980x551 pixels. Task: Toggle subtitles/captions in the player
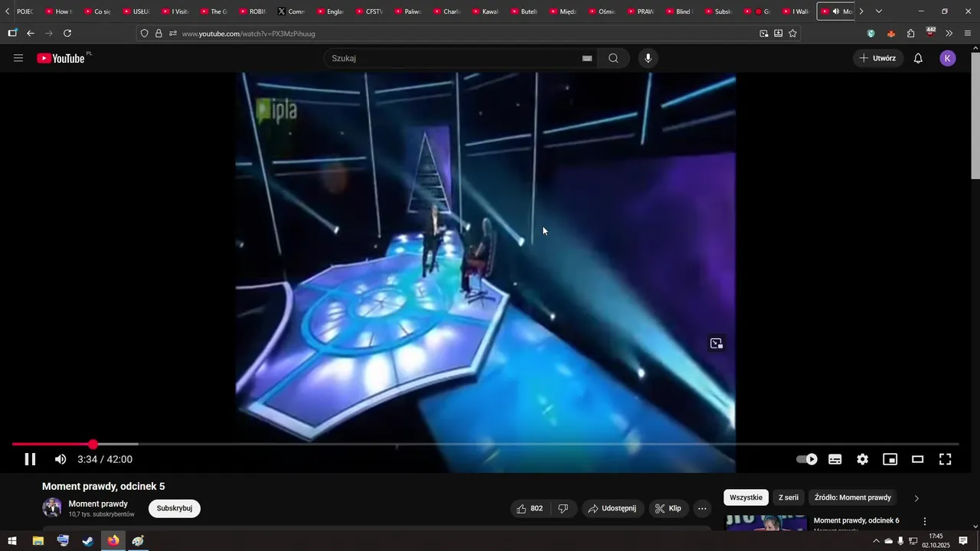click(835, 459)
